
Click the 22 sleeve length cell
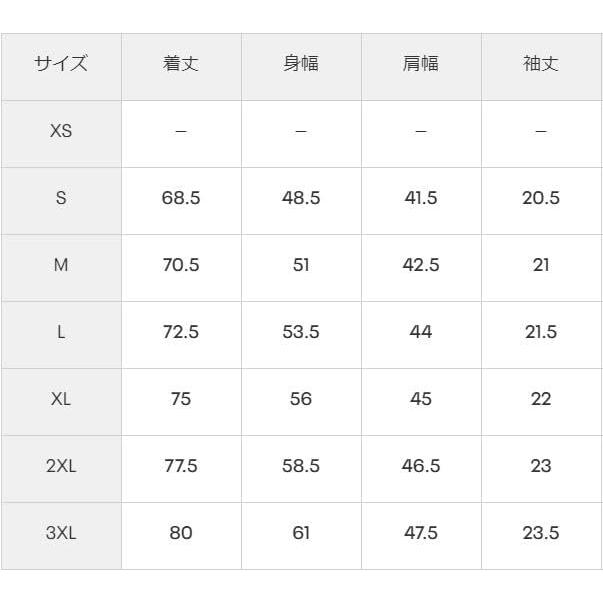coord(541,401)
